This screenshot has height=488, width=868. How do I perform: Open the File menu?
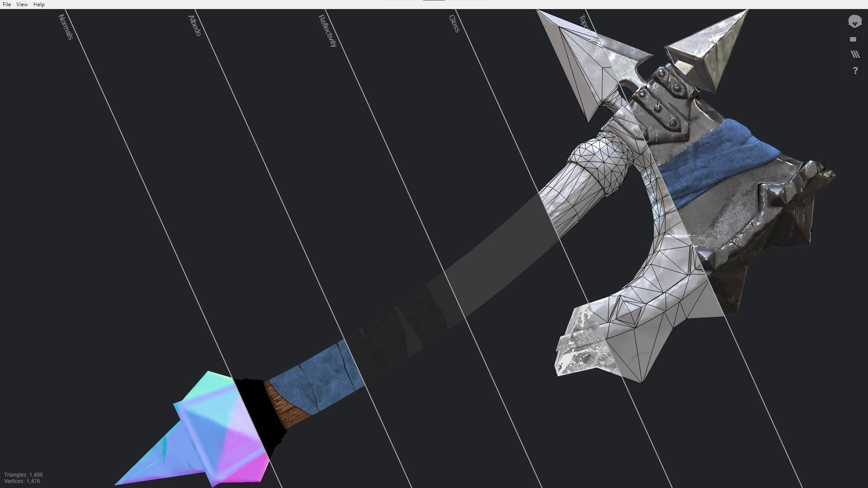coord(7,5)
